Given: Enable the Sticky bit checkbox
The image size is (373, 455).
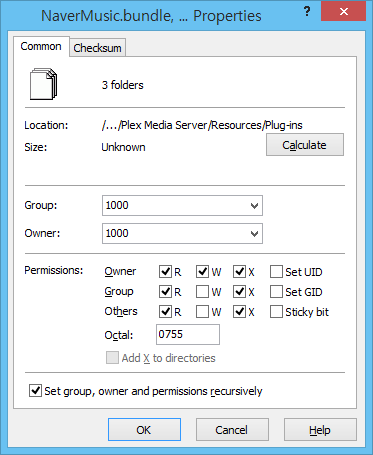Looking at the screenshot, I should coord(276,312).
